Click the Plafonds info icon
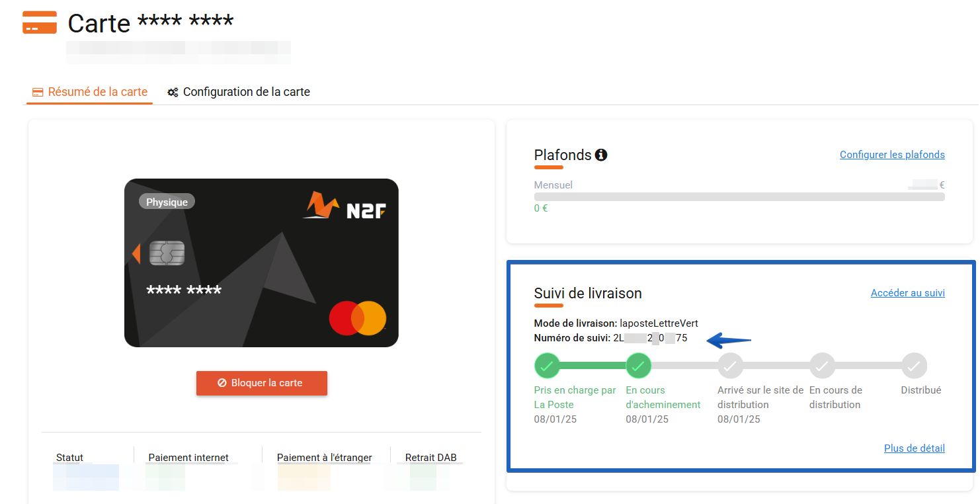Image resolution: width=980 pixels, height=504 pixels. click(x=600, y=155)
